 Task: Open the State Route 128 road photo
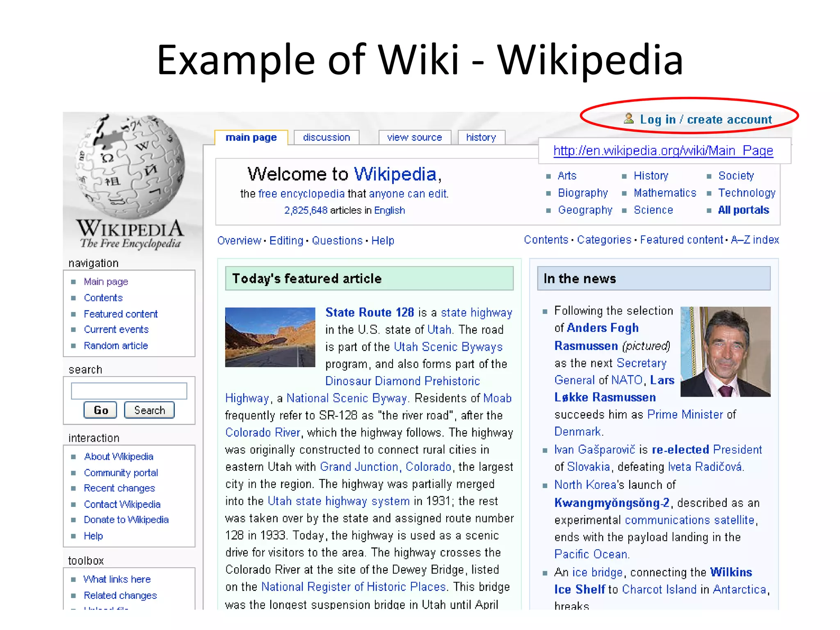pyautogui.click(x=270, y=337)
